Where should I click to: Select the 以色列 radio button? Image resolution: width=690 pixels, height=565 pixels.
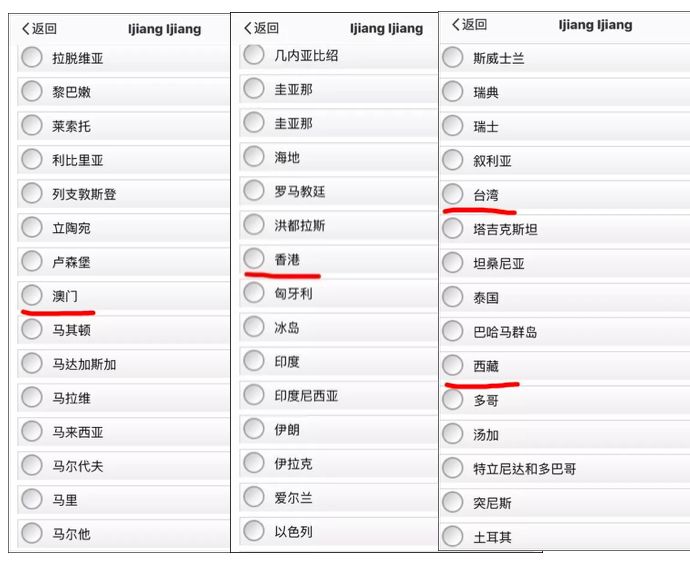[x=254, y=531]
